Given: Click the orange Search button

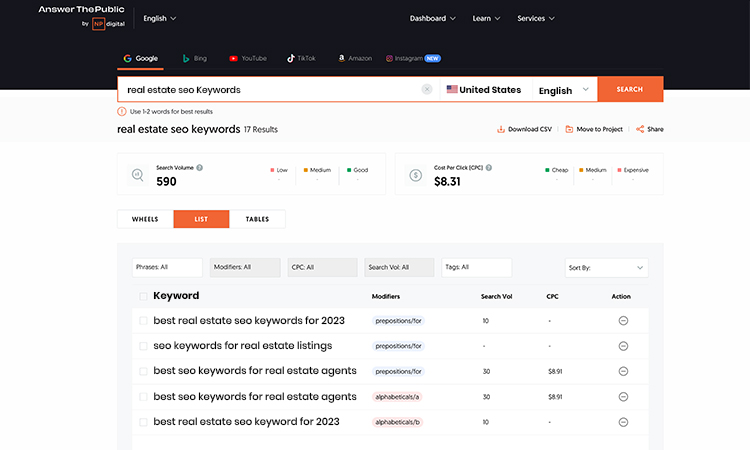Looking at the screenshot, I should [x=630, y=89].
